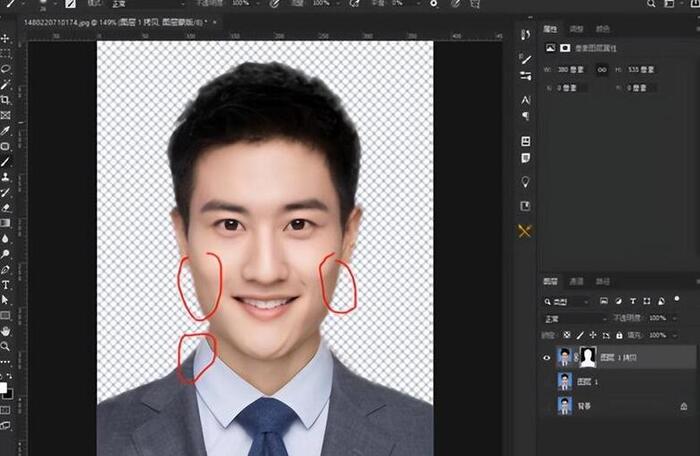Image resolution: width=700 pixels, height=456 pixels.
Task: Click the background color swatch
Action: point(9,393)
